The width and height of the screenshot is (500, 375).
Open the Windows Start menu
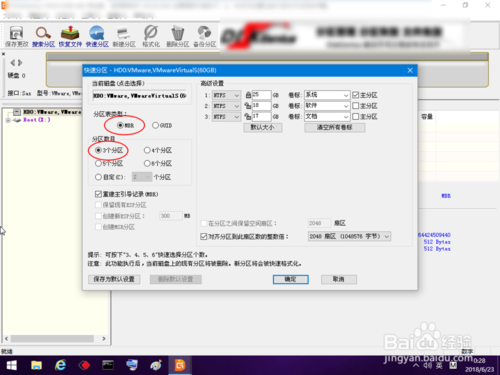[12, 365]
